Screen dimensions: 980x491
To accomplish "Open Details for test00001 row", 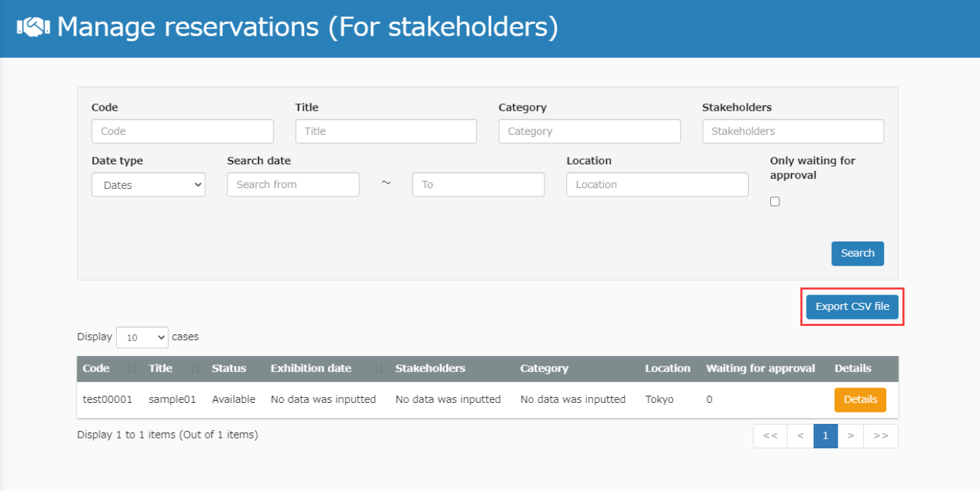I will point(860,400).
